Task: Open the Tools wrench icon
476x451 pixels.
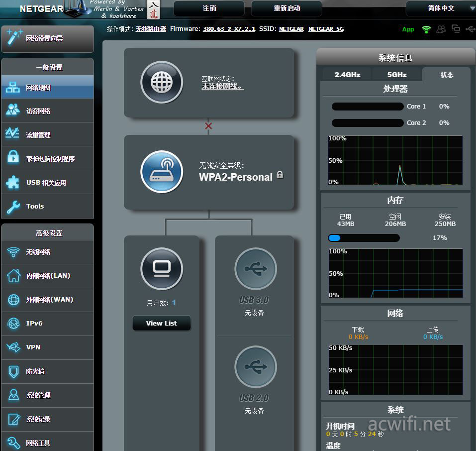Action: coord(13,207)
